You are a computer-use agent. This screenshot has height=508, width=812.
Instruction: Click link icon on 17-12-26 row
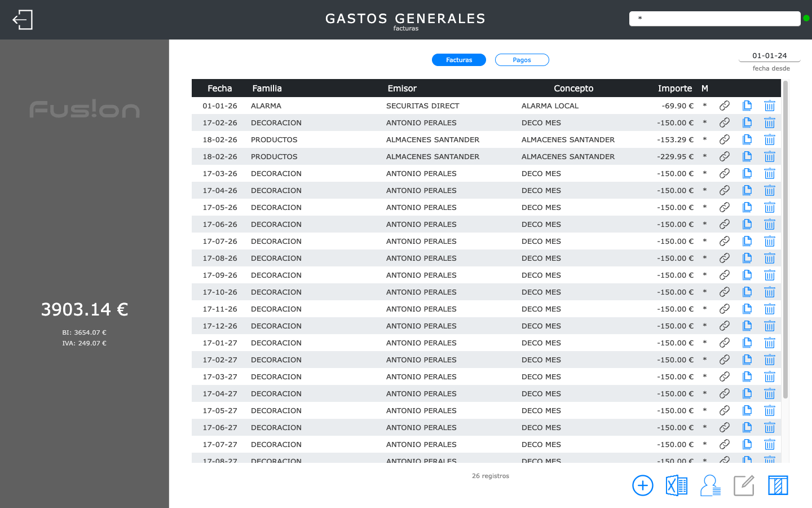pos(725,326)
